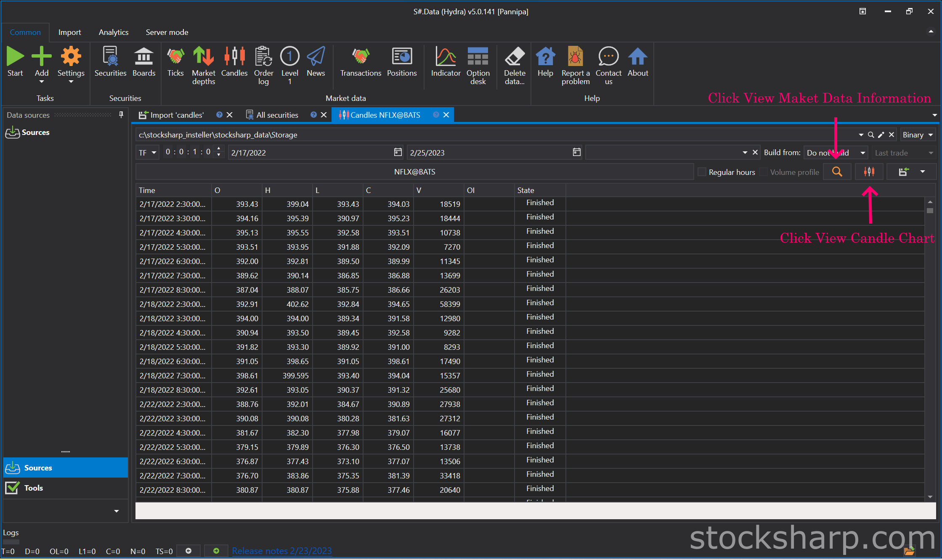Open the end date calendar picker
942x560 pixels.
pyautogui.click(x=576, y=152)
